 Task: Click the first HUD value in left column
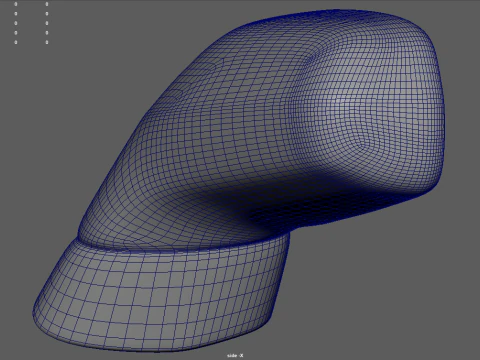click(16, 4)
